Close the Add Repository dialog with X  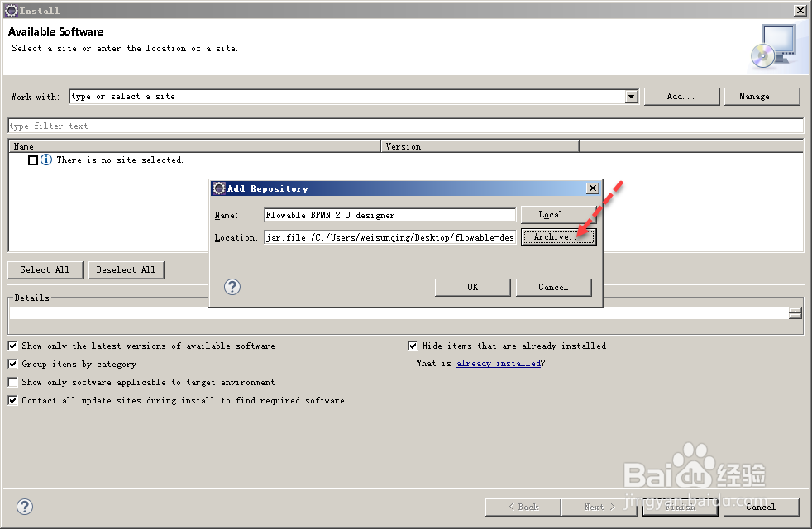pos(593,188)
